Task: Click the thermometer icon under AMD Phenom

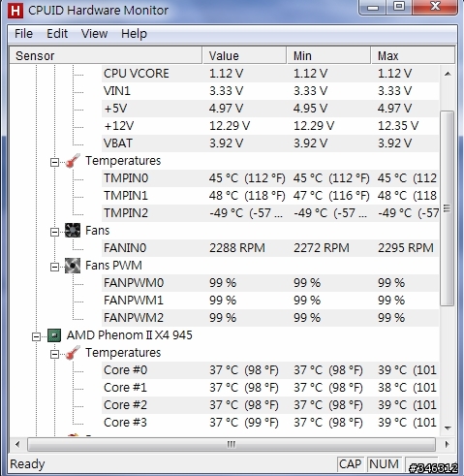Action: 73,353
